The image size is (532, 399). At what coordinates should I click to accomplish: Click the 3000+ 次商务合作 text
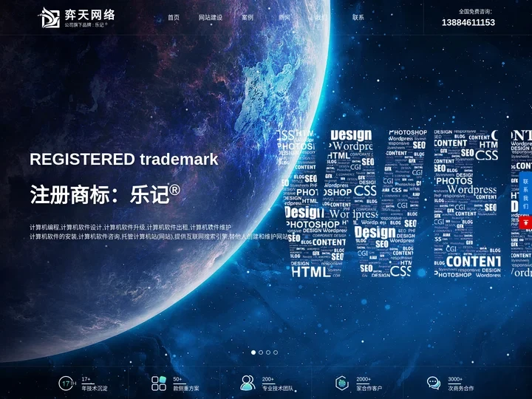click(x=461, y=383)
